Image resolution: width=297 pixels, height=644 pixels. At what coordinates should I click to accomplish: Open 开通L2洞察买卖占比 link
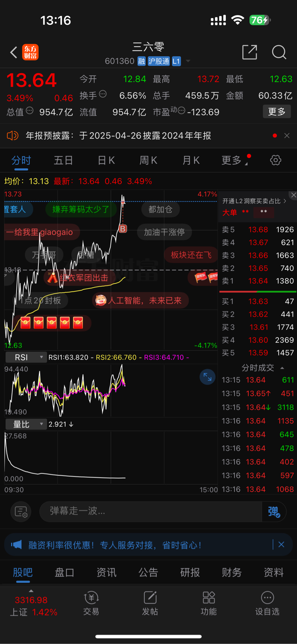tap(254, 201)
